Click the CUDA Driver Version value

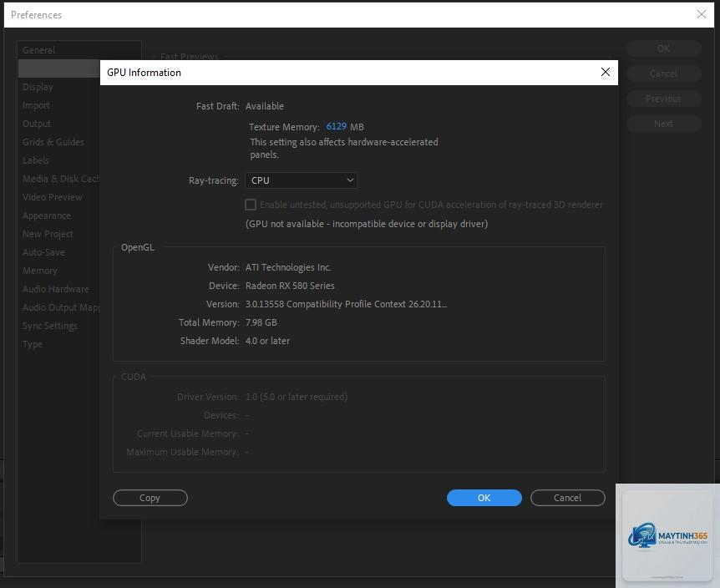[x=297, y=397]
